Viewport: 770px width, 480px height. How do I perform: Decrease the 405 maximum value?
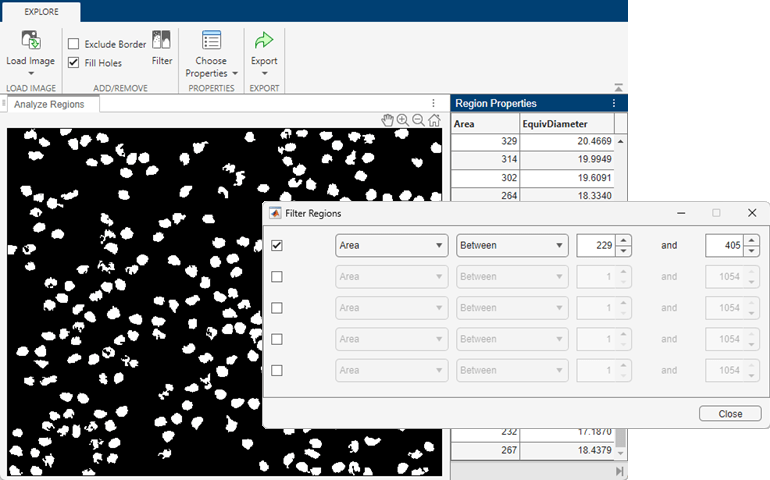click(751, 251)
